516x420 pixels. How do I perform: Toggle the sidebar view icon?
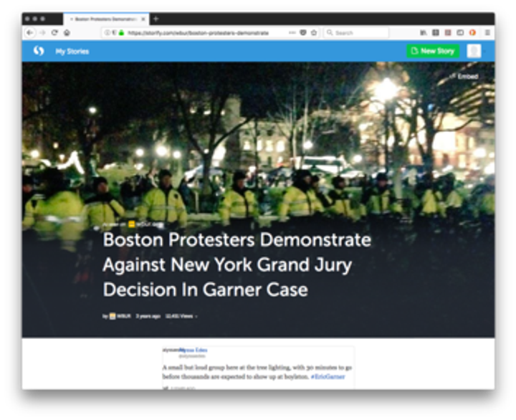460,32
